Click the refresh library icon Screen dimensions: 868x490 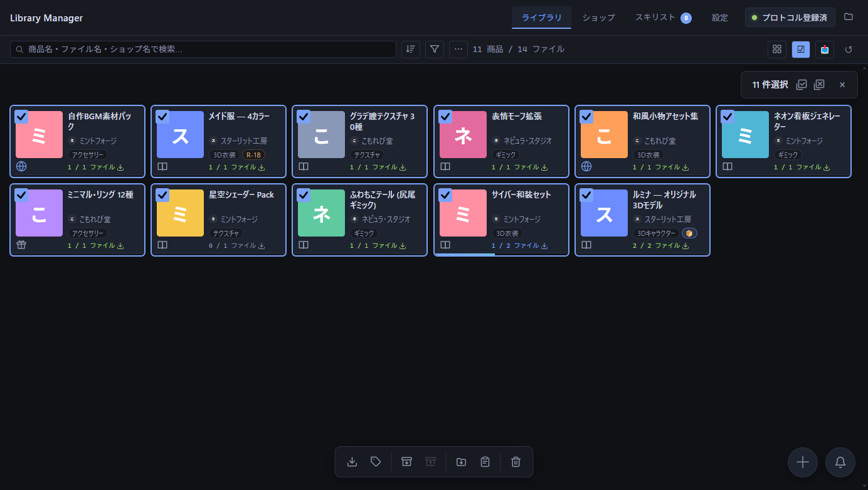(x=849, y=49)
